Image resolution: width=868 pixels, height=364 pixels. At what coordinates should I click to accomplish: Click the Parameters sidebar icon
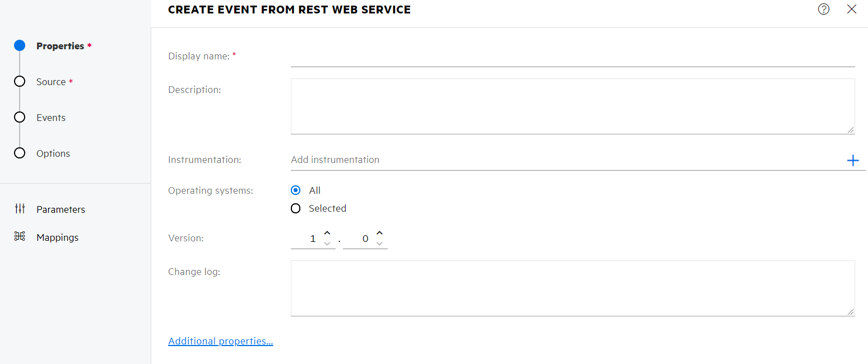click(20, 209)
